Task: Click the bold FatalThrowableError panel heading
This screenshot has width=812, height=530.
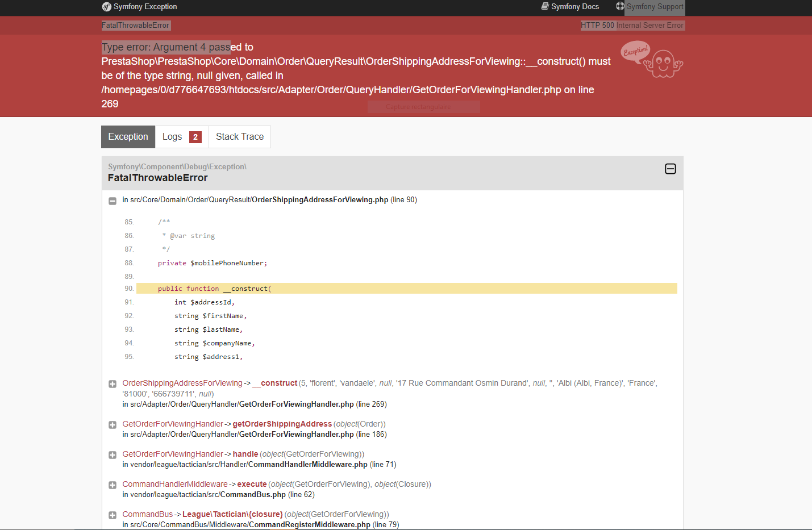Action: pos(158,178)
